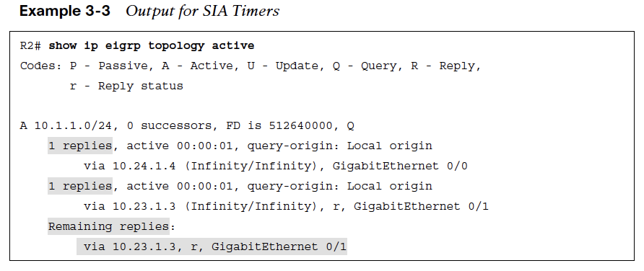The height and width of the screenshot is (271, 644).
Task: Click first 'query-origin: Local origin' text
Action: coord(339,146)
